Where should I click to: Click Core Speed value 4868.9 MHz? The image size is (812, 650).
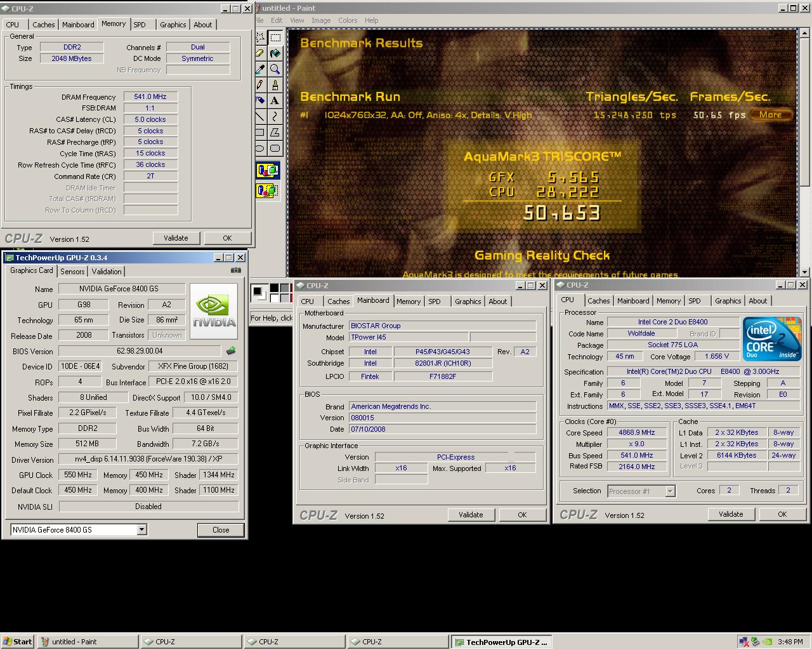[x=637, y=432]
